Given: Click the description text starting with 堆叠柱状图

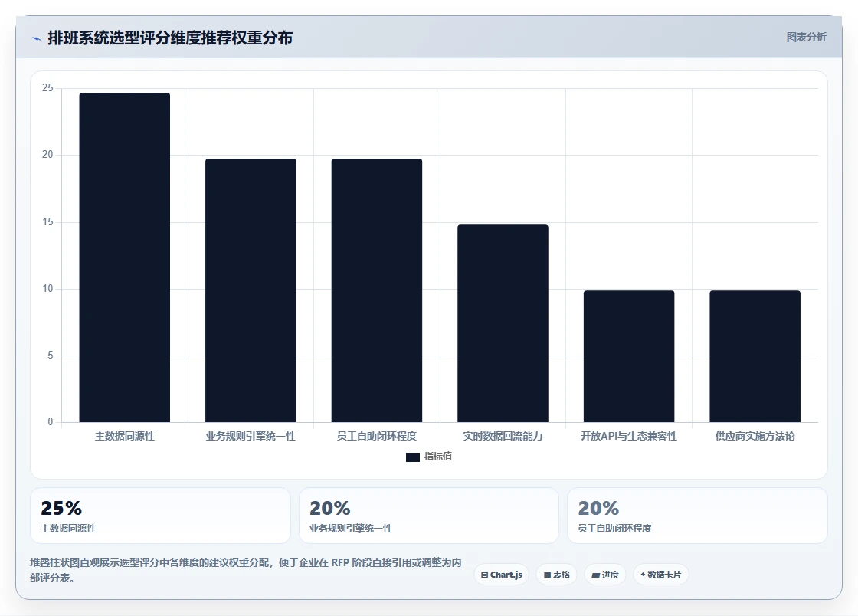Looking at the screenshot, I should pos(246,570).
